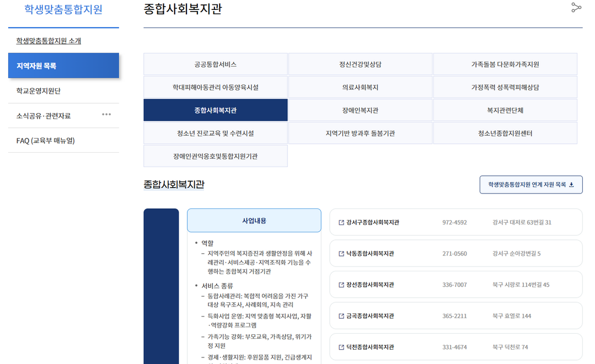Select 장애인권익옹호및통합지원기관 tab
The image size is (595, 364).
[216, 157]
